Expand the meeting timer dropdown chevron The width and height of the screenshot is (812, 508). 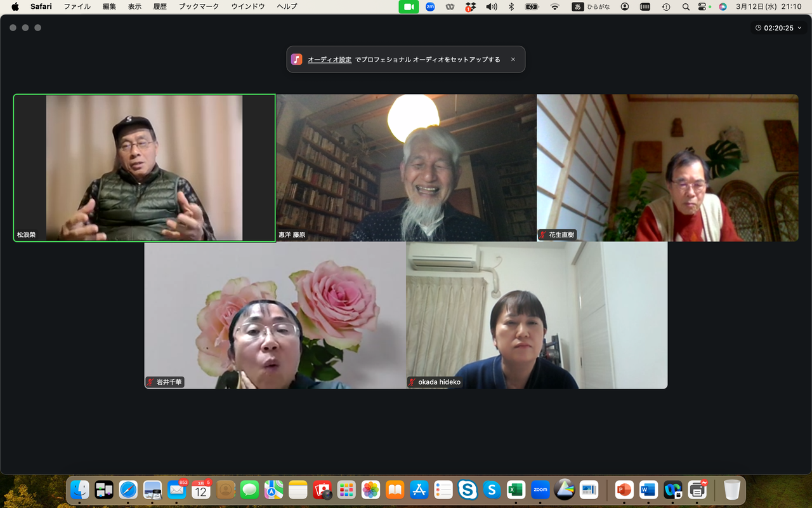(800, 28)
